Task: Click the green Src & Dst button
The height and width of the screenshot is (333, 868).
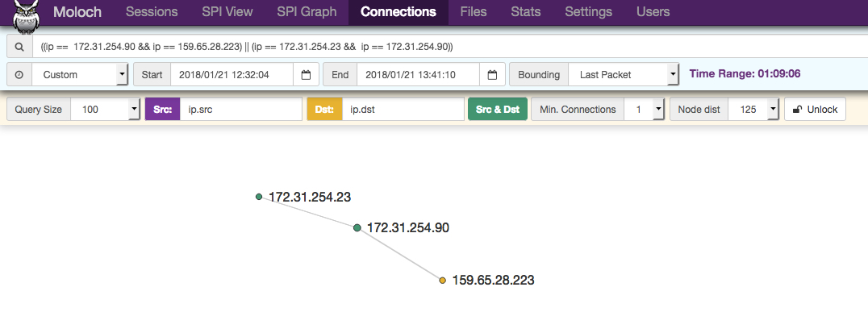Action: (497, 110)
